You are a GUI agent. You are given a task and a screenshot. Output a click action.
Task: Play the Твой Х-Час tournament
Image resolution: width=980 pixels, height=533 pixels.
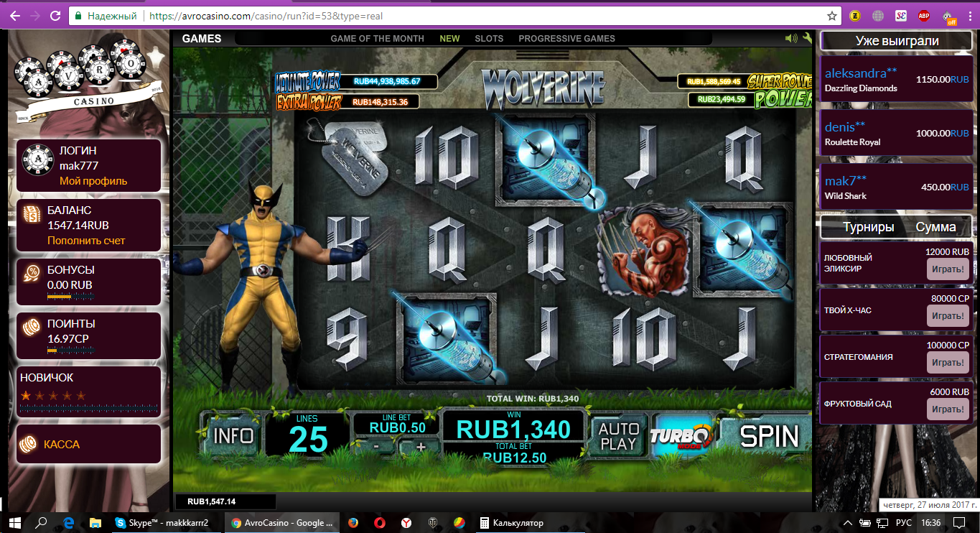948,316
